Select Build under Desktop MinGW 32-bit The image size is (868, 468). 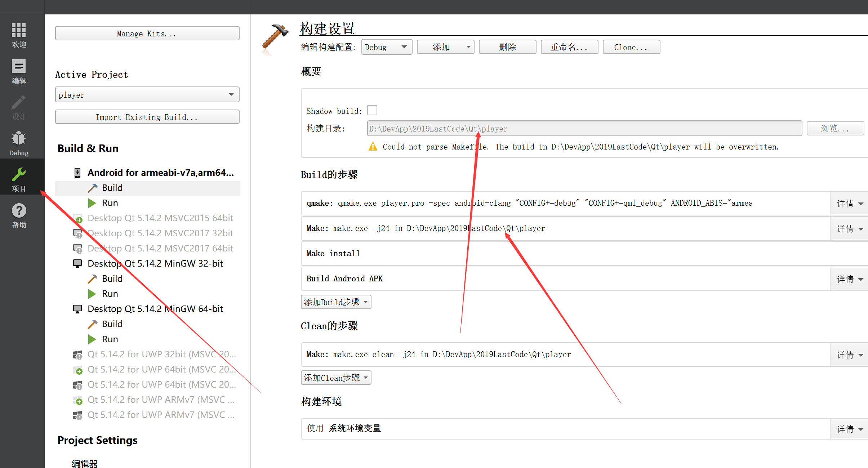[x=112, y=279]
